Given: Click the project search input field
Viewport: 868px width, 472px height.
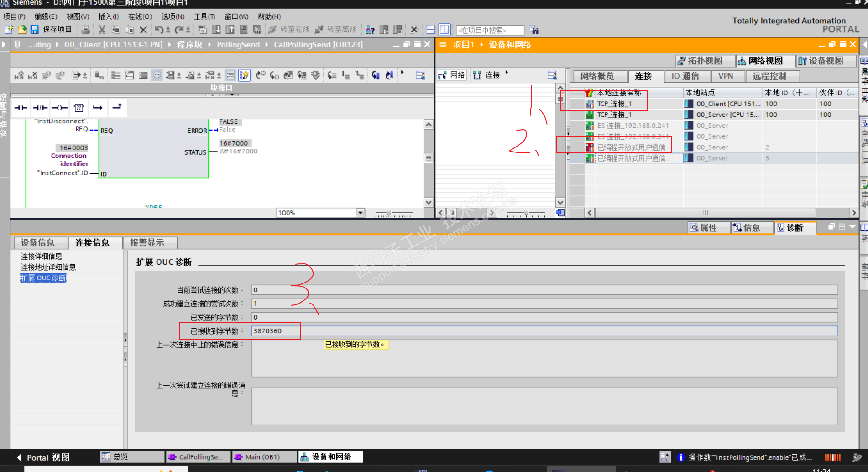Looking at the screenshot, I should click(490, 30).
